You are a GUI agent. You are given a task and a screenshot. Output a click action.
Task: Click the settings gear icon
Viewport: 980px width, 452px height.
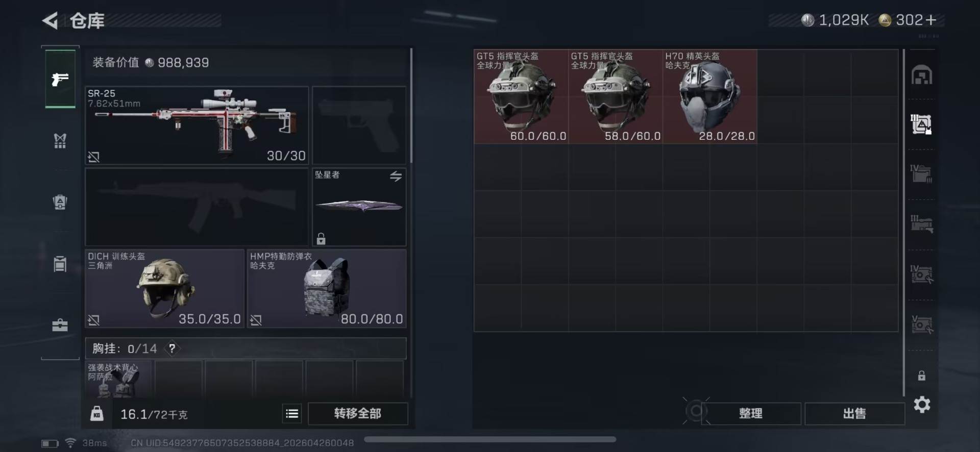(x=922, y=405)
